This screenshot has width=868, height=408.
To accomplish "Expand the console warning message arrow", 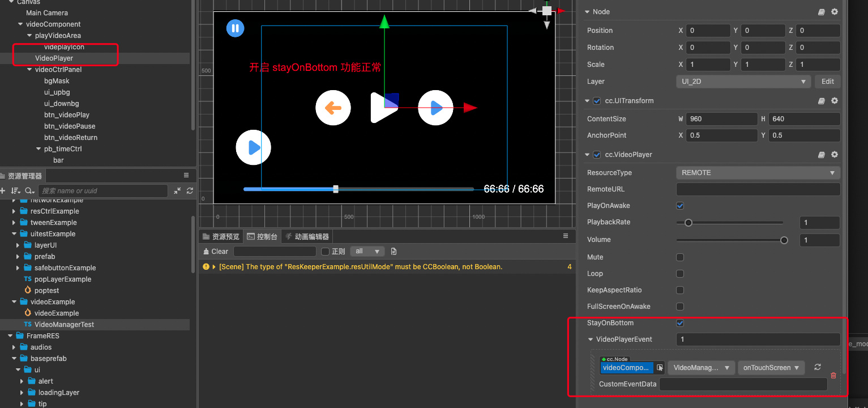I will 214,267.
